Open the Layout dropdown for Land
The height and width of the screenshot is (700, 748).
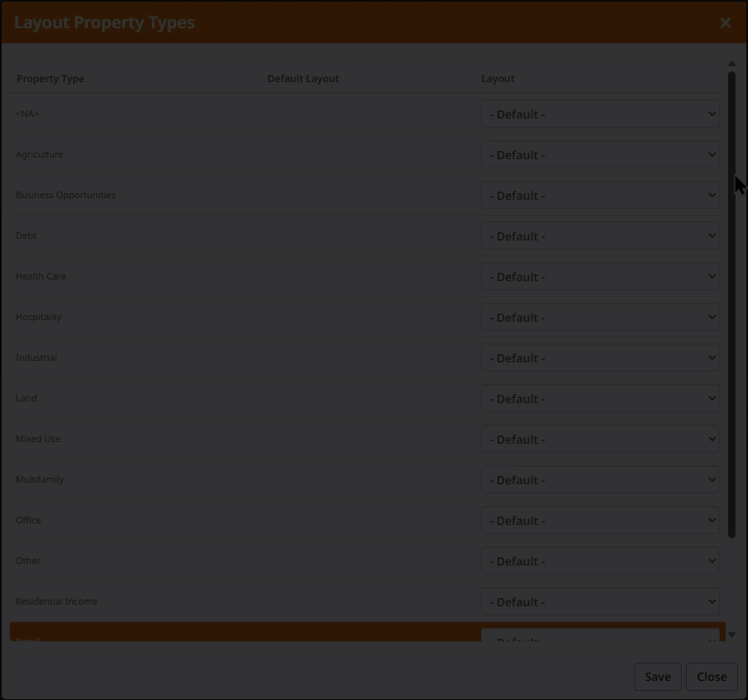click(600, 398)
